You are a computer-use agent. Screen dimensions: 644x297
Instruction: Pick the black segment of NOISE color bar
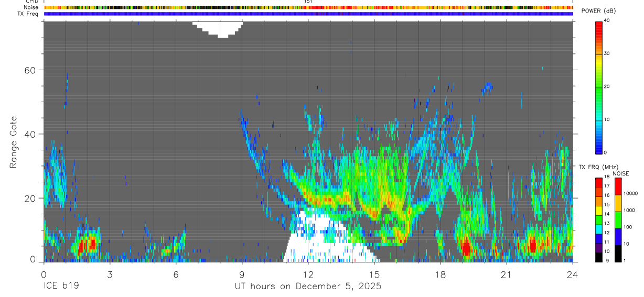coord(618,254)
